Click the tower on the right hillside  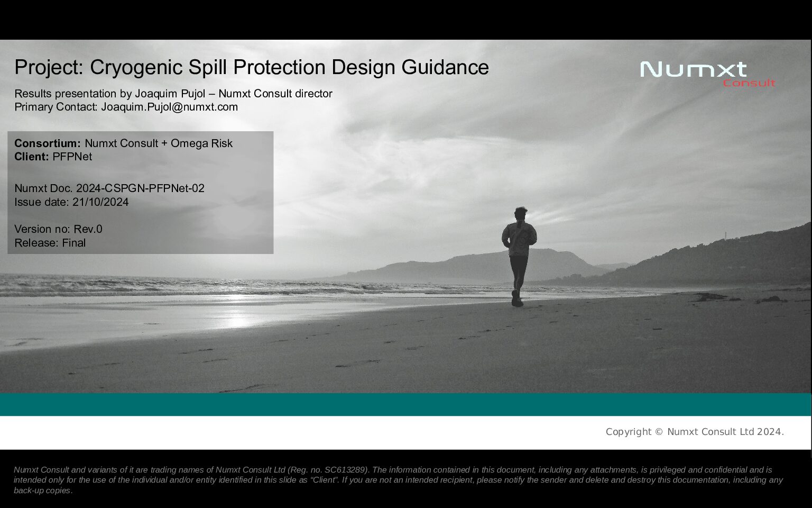(x=725, y=234)
